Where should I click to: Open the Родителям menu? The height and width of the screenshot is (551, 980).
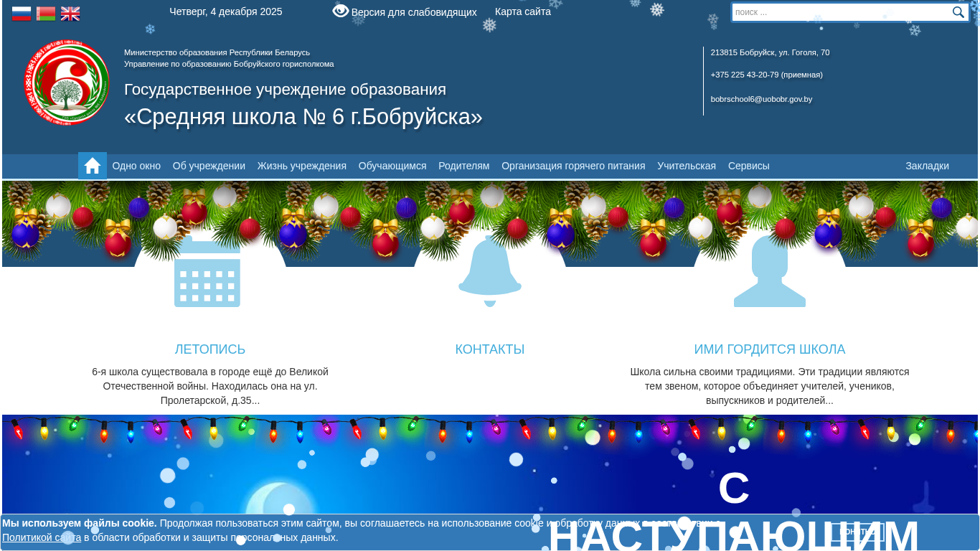click(x=464, y=166)
